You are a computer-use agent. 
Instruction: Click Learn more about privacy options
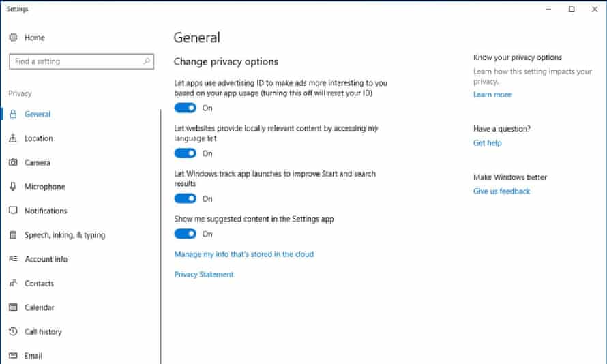pos(492,95)
